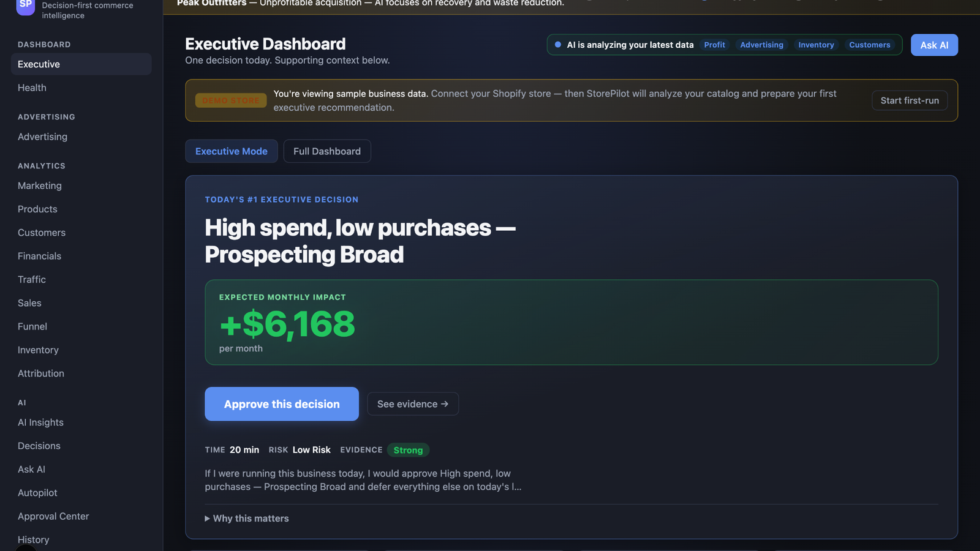Open See evidence link
Image resolution: width=980 pixels, height=551 pixels.
coord(413,404)
